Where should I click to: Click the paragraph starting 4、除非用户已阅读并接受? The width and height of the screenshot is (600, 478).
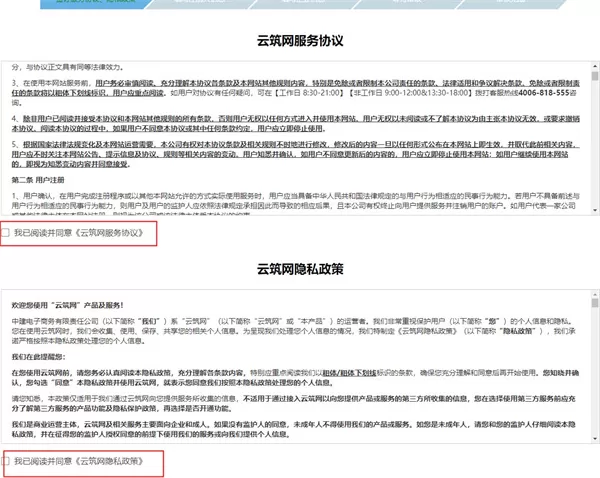(x=295, y=123)
